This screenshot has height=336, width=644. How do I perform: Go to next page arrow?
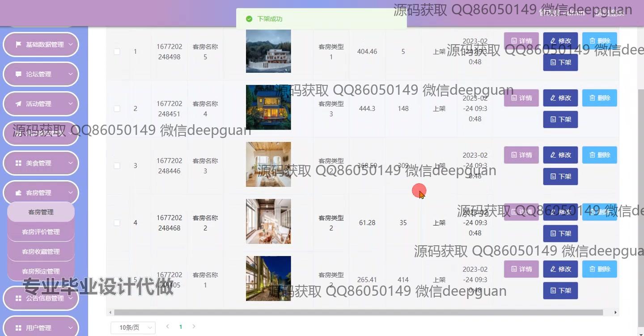point(194,327)
